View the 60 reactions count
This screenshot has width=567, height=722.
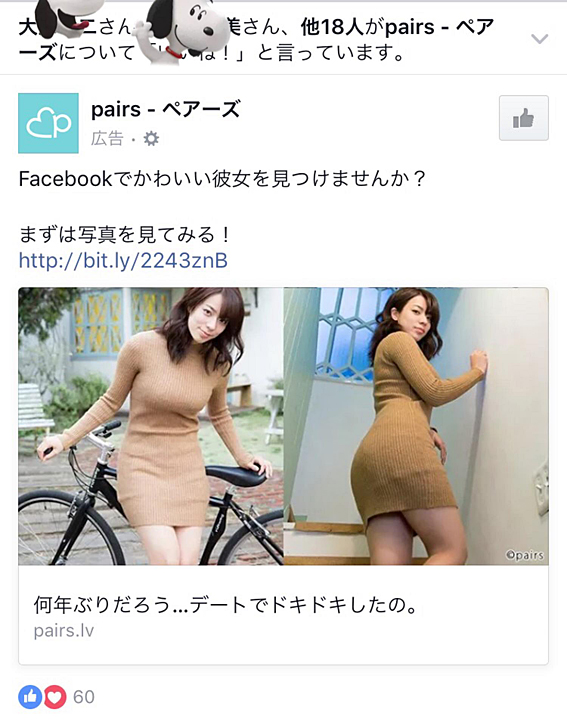pos(84,697)
